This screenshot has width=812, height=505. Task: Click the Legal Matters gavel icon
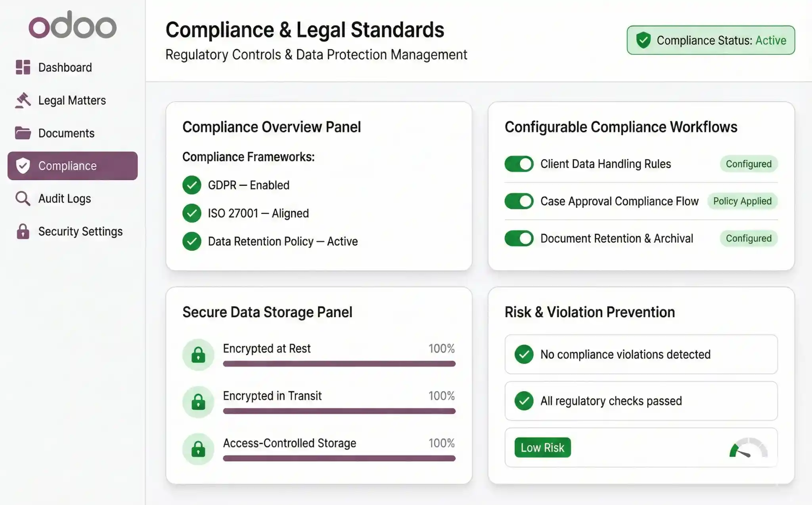[23, 100]
